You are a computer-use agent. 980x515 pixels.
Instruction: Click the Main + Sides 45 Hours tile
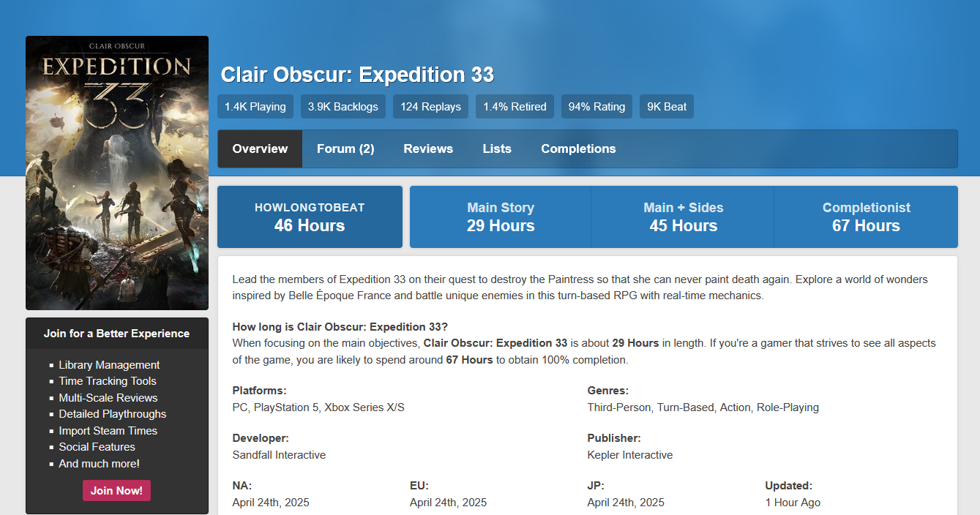coord(684,217)
